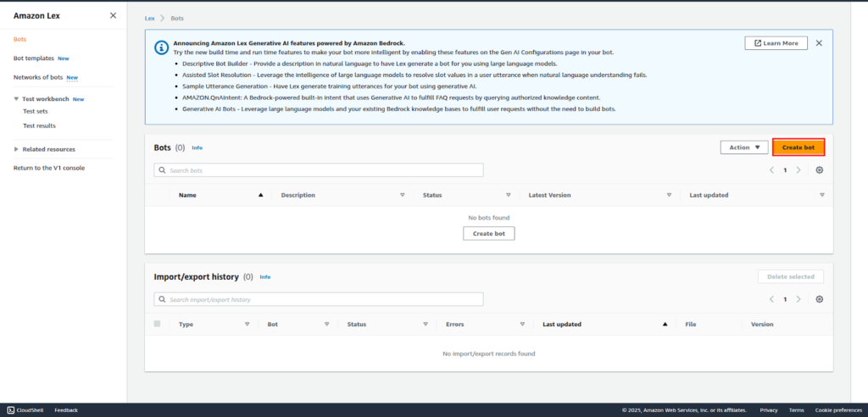Open Bots table settings gear
Screen dimensions: 868x417
point(820,170)
